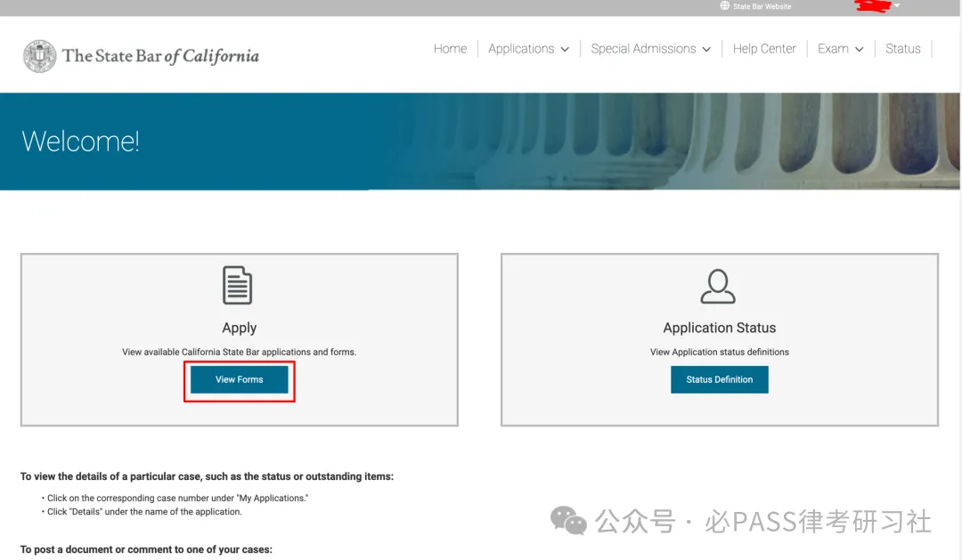Open the user account dropdown arrow at top right
Viewport: 962px width, 560px height.
(x=897, y=5)
